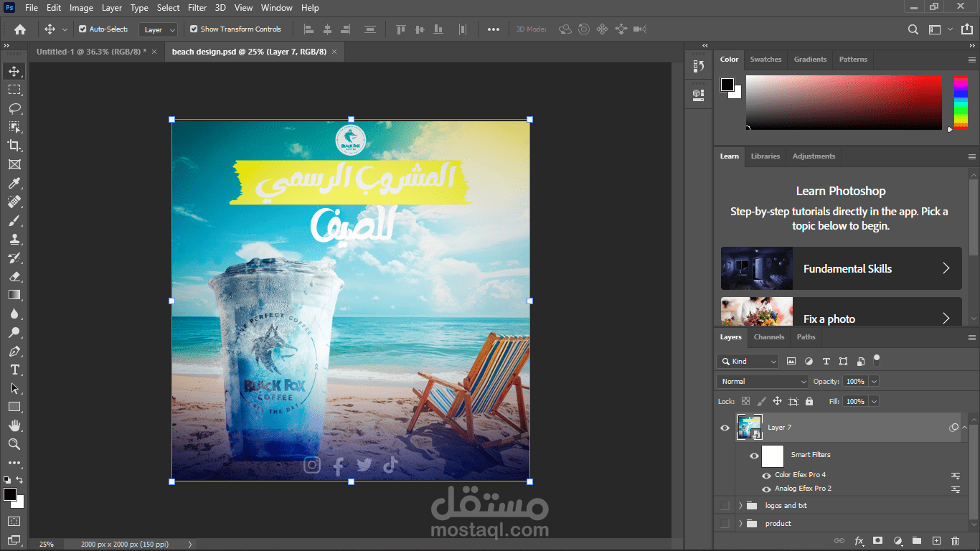Select the Brush tool
This screenshot has width=980, height=551.
coord(14,220)
